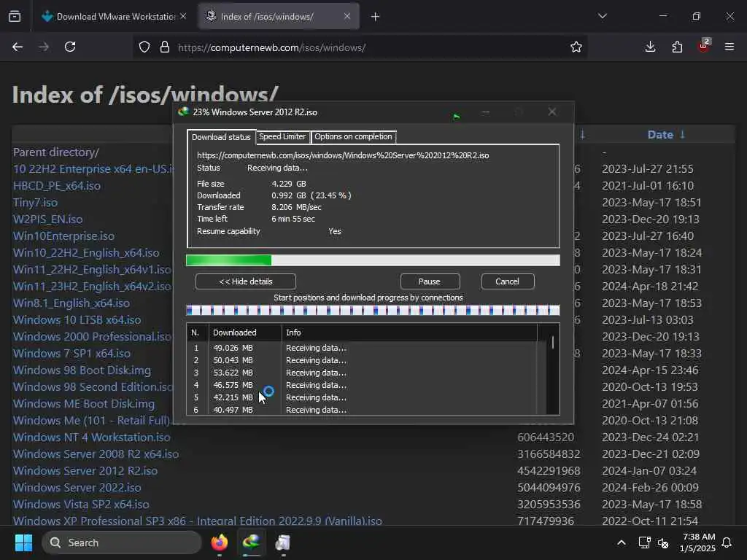The image size is (747, 560).
Task: Click the browser address bar URL
Action: pyautogui.click(x=271, y=47)
